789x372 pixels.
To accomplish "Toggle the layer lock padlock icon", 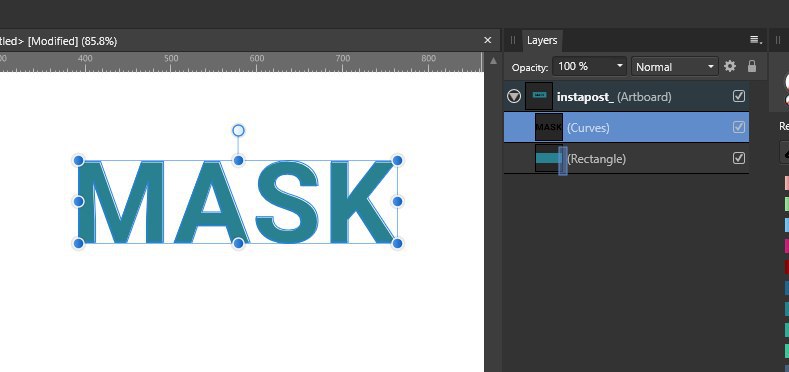I will (x=752, y=66).
